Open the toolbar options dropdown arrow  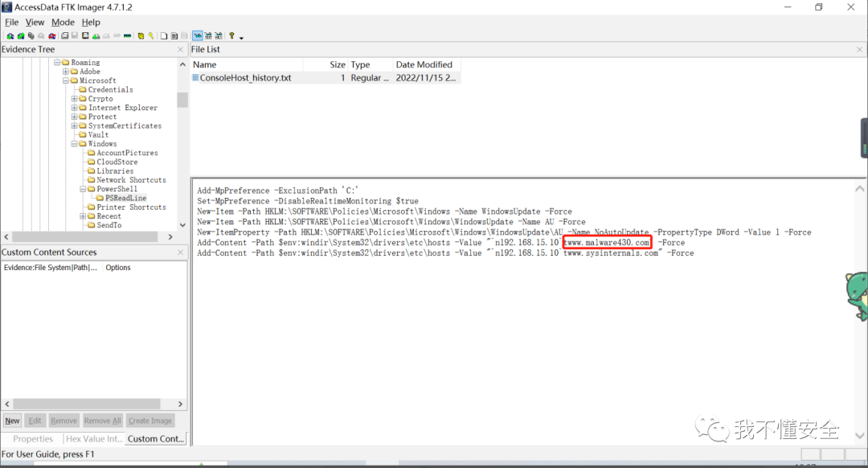[x=241, y=38]
